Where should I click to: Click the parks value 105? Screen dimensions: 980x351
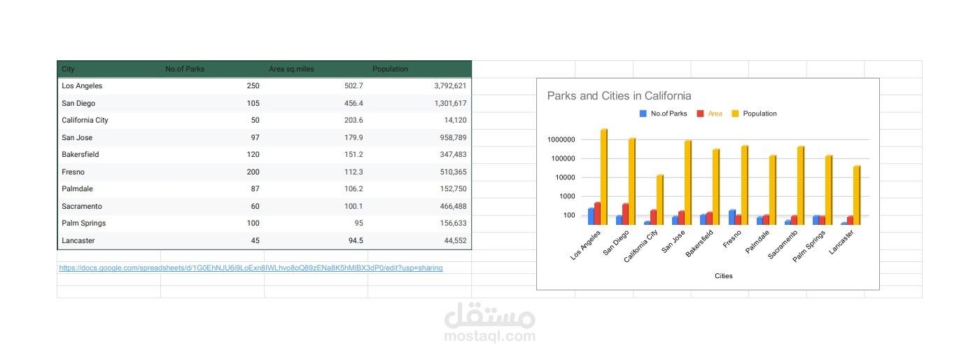point(253,103)
